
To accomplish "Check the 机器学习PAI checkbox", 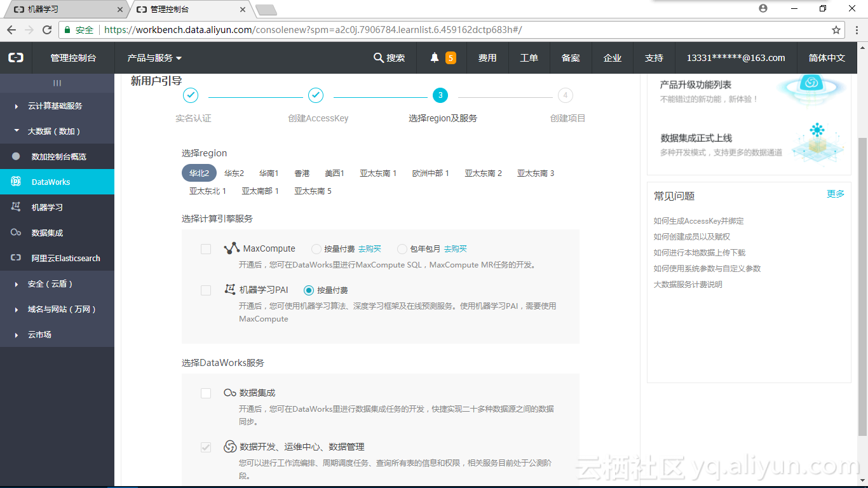I will pyautogui.click(x=206, y=290).
